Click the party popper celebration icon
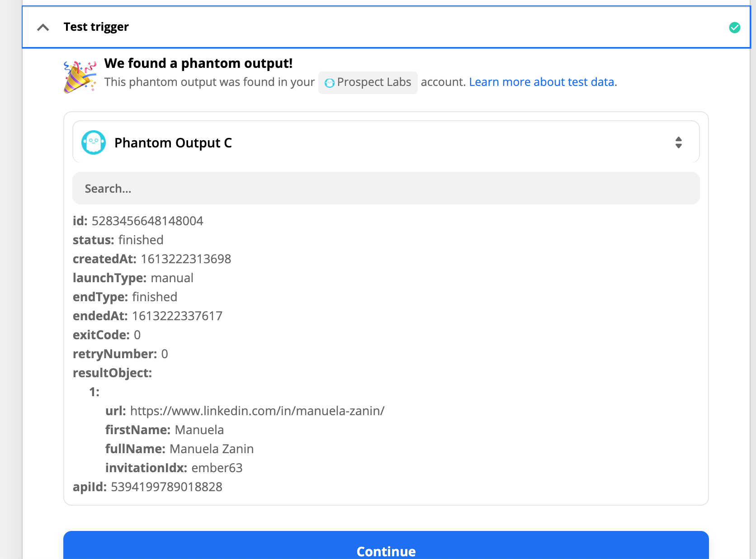 click(80, 77)
